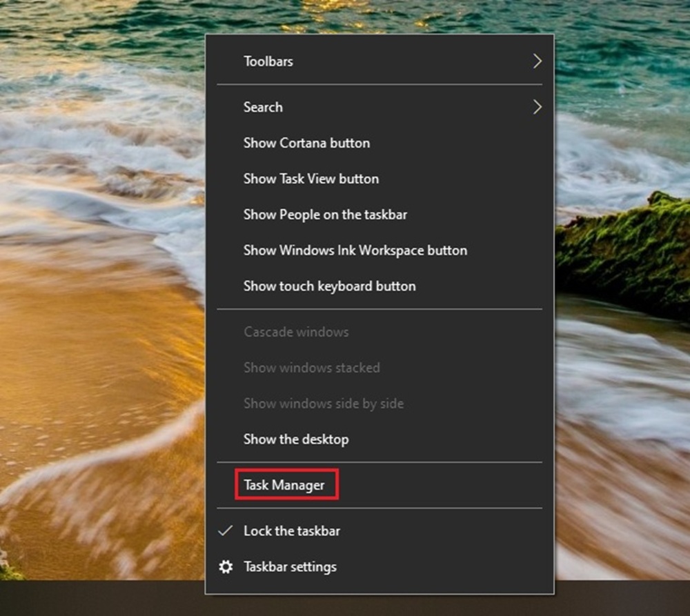Viewport: 690px width, 616px height.
Task: Click the greyed-out Cascade windows entry
Action: [296, 332]
